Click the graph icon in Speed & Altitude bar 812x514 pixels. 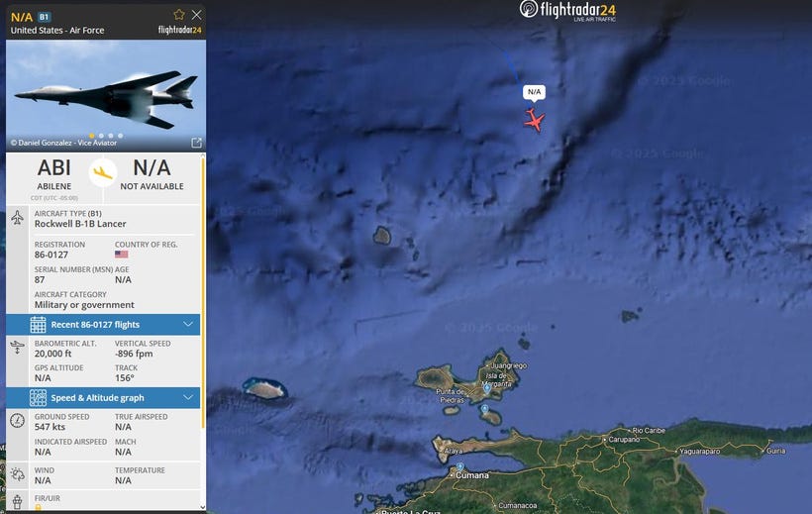tap(38, 398)
